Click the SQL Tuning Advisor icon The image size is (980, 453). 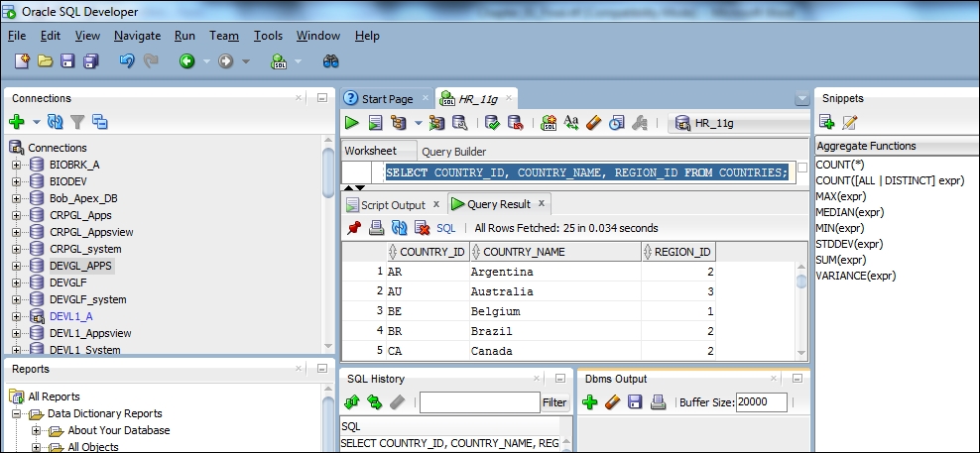[460, 123]
